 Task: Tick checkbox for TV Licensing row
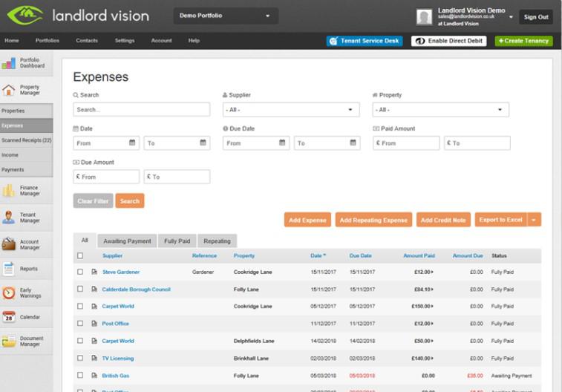click(80, 358)
